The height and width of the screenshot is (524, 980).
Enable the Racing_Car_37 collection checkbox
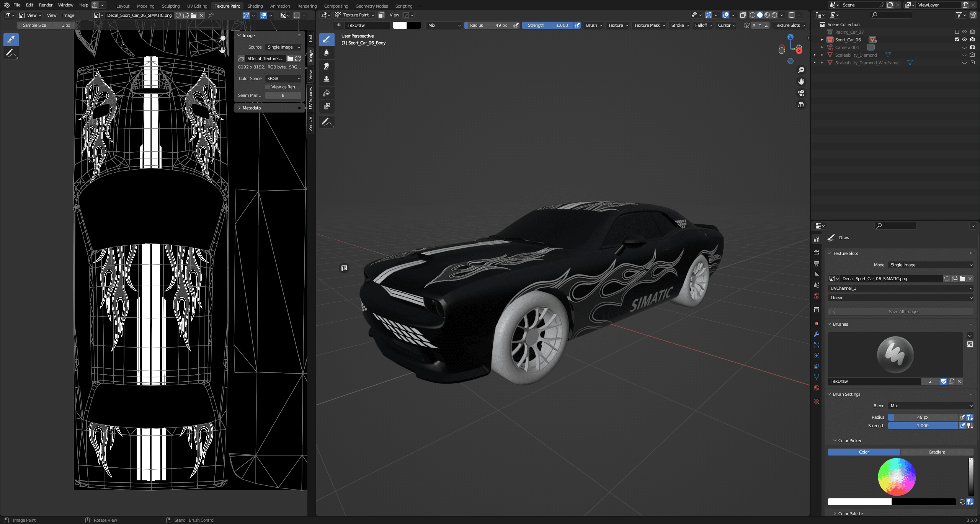(957, 32)
